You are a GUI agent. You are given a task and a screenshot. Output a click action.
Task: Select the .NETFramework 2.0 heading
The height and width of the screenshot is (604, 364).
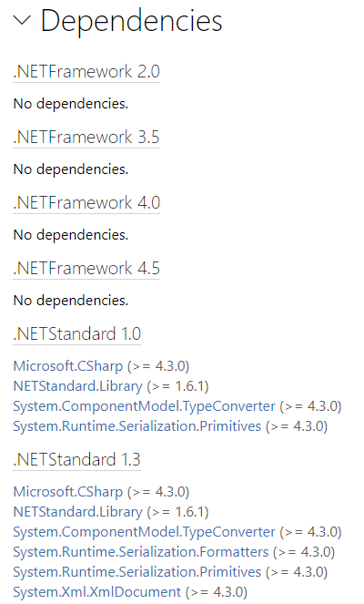click(86, 72)
